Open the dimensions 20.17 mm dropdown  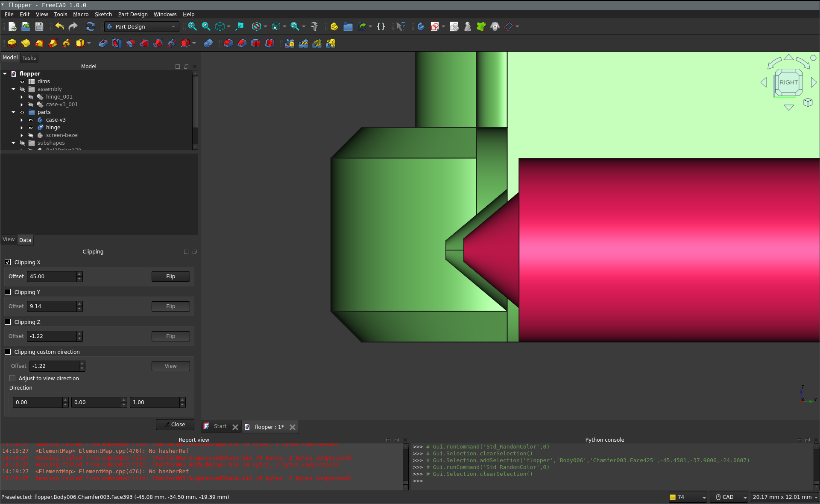click(785, 497)
